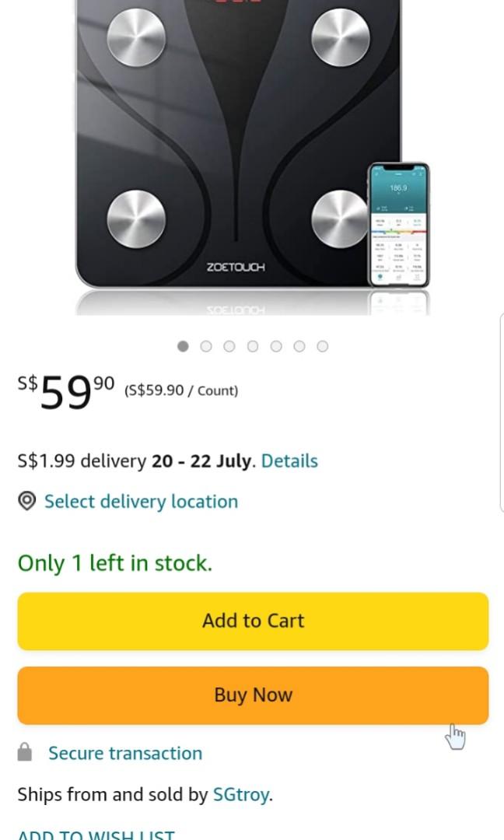Go to the second product image dot
This screenshot has width=504, height=840.
pos(206,346)
